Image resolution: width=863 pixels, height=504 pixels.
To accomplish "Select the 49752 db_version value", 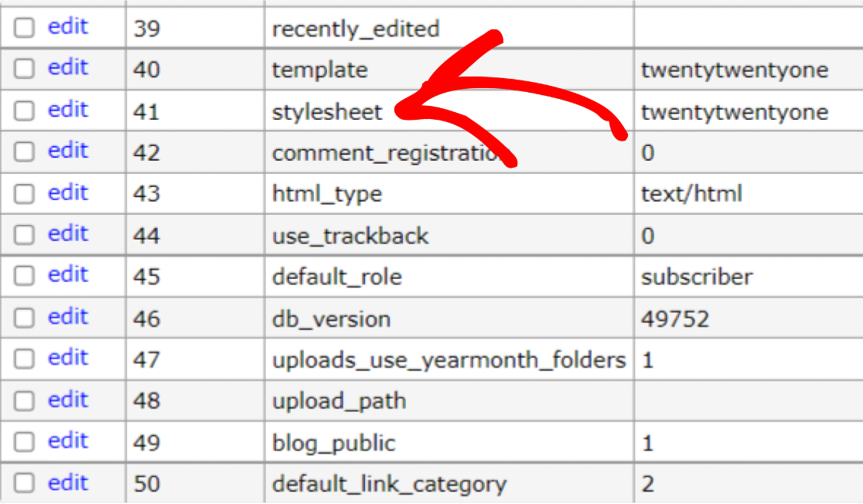I will pyautogui.click(x=675, y=319).
